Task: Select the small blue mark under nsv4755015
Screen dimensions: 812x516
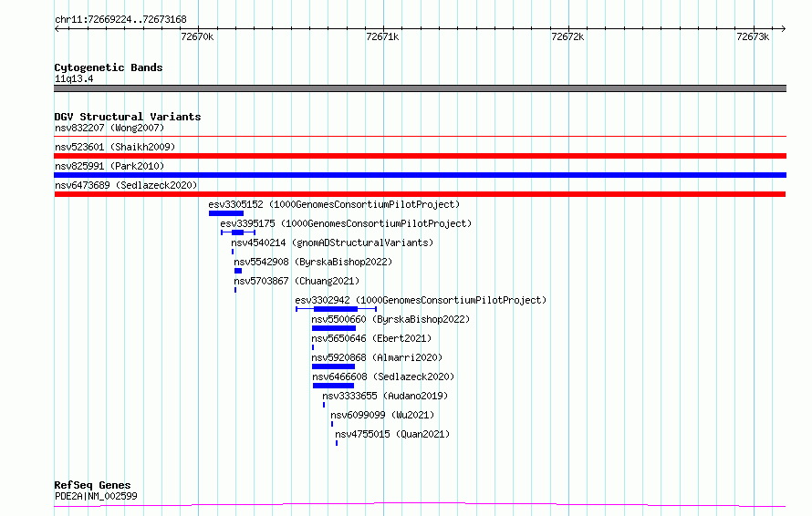Action: tap(337, 443)
